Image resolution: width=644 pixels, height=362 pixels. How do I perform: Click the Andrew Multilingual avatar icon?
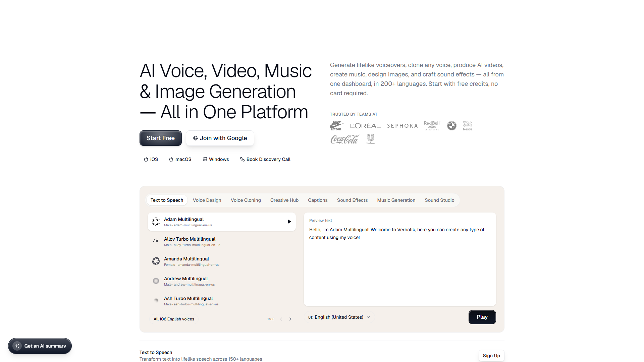pyautogui.click(x=156, y=281)
